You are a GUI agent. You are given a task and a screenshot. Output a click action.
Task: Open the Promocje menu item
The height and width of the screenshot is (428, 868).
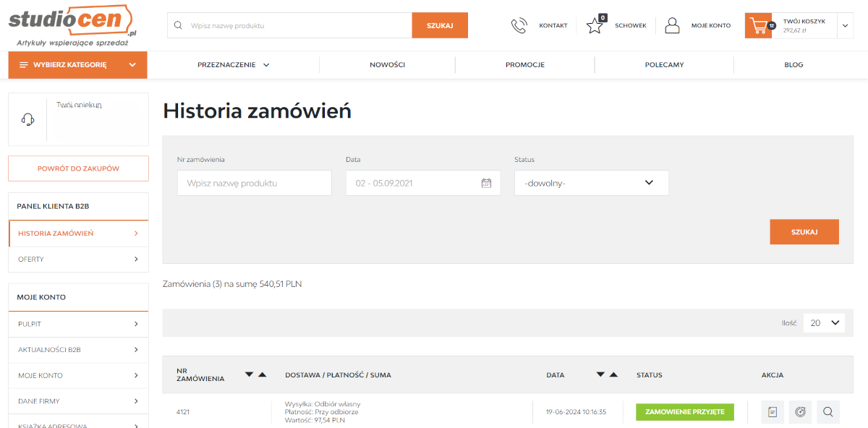525,64
